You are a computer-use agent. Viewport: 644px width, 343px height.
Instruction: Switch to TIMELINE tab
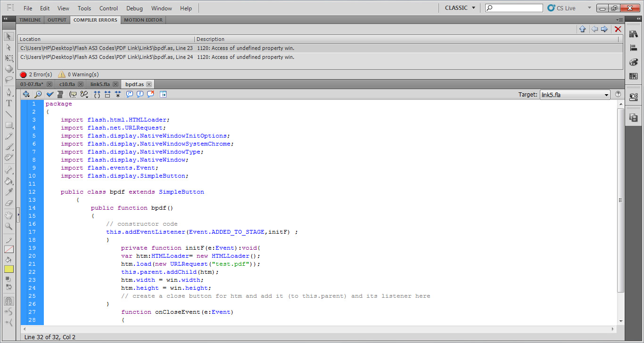(30, 20)
